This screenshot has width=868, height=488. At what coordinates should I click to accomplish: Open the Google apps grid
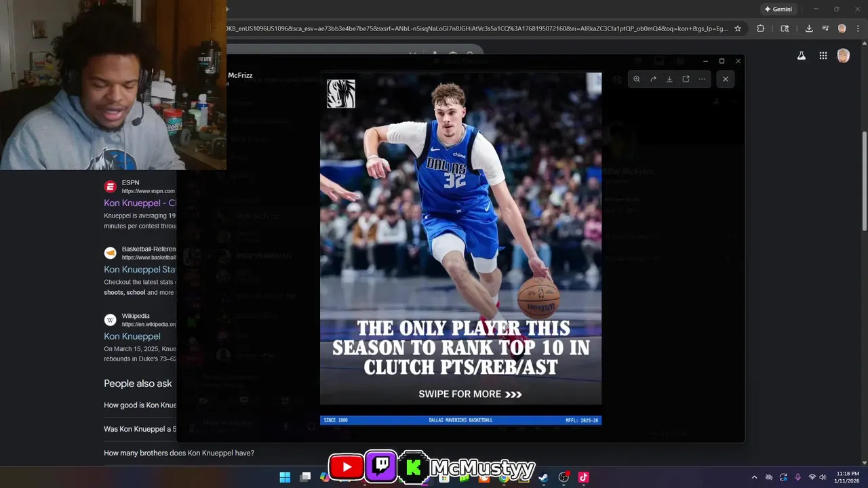pos(823,56)
